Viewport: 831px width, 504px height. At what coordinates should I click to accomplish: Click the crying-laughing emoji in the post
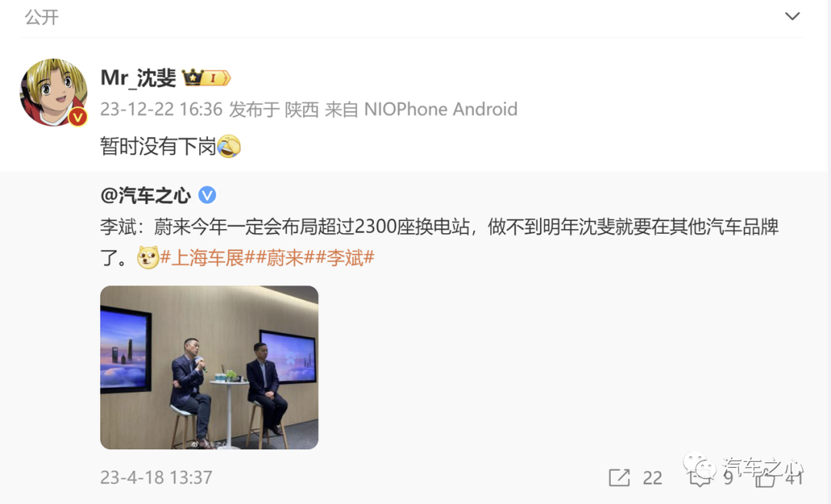pos(229,146)
